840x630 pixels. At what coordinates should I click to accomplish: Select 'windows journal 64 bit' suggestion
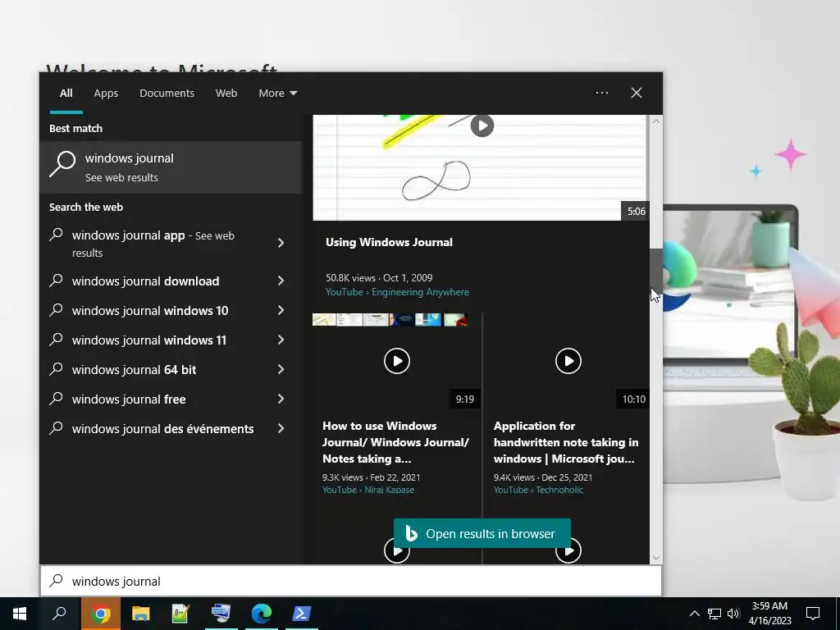[x=134, y=370]
